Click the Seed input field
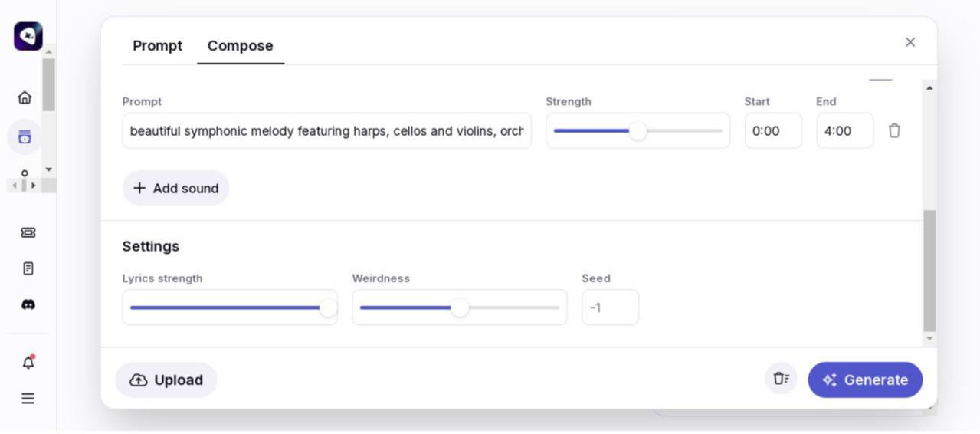 (610, 307)
